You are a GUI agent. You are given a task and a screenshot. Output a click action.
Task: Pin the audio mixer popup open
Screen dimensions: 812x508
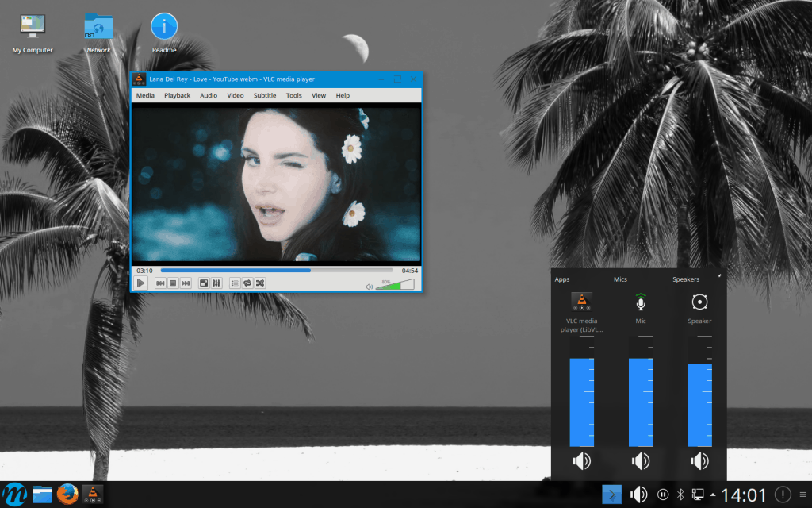point(719,276)
